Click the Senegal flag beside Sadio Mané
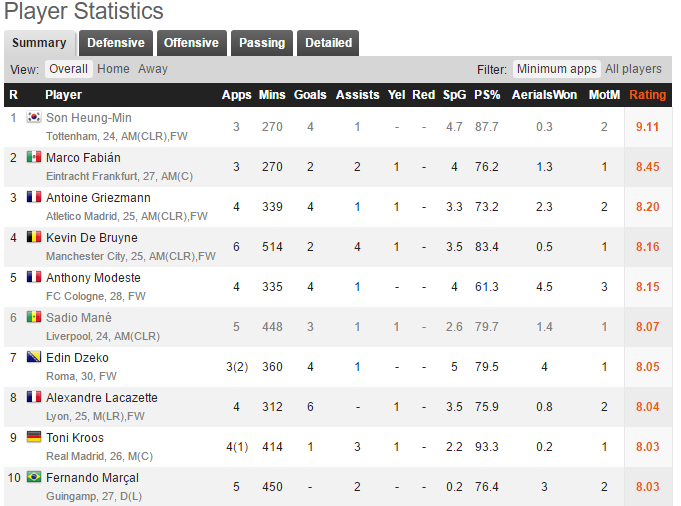Viewport: 681px width, 506px height. [34, 317]
